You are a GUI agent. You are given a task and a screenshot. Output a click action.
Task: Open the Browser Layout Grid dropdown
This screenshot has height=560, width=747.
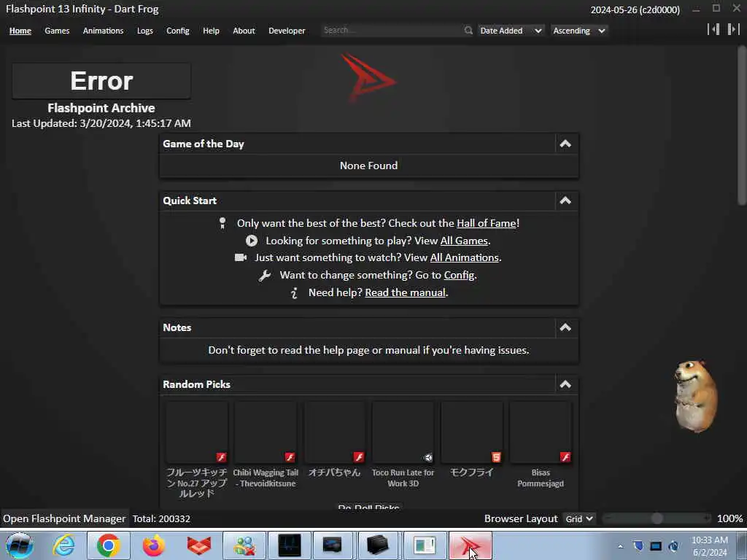coord(578,518)
